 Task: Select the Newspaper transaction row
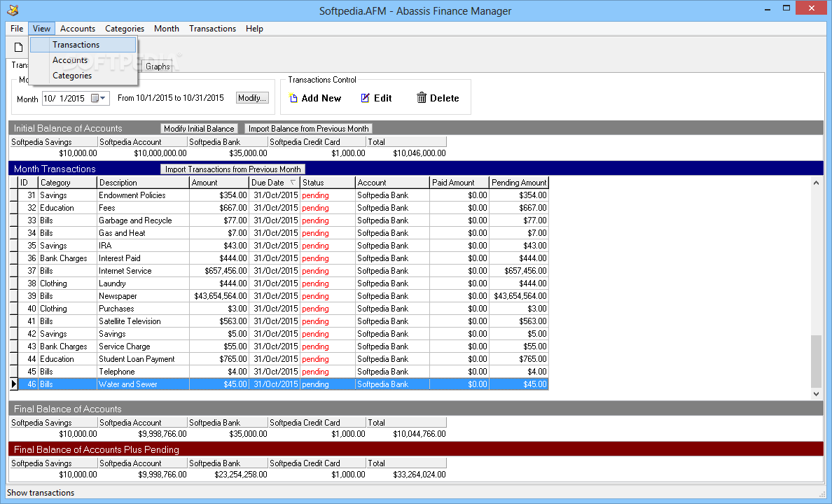coord(284,296)
